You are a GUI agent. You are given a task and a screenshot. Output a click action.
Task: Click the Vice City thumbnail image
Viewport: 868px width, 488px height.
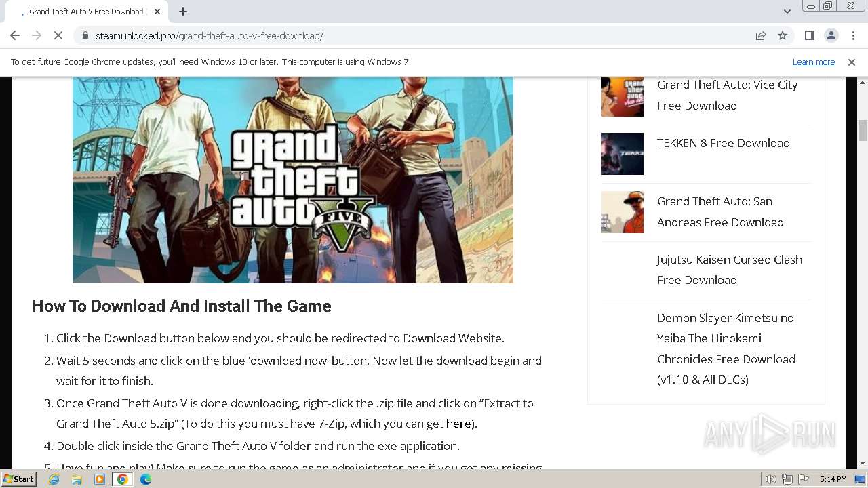pyautogui.click(x=622, y=96)
